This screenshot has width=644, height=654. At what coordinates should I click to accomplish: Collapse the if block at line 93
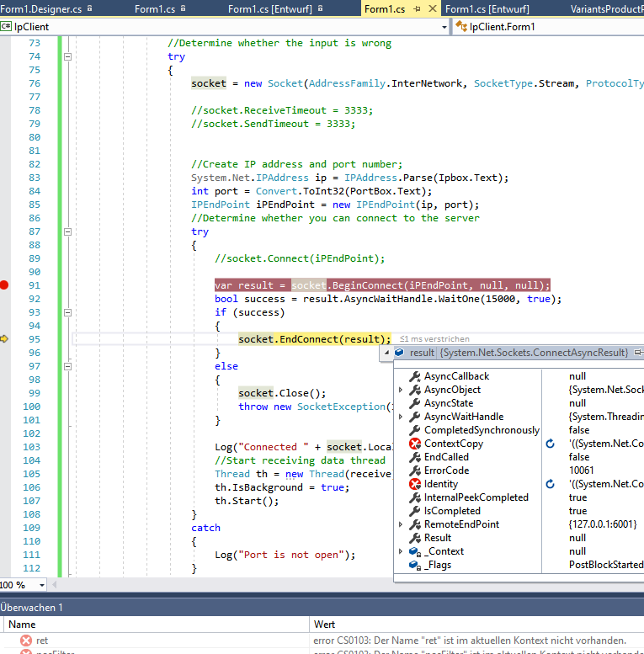(67, 312)
